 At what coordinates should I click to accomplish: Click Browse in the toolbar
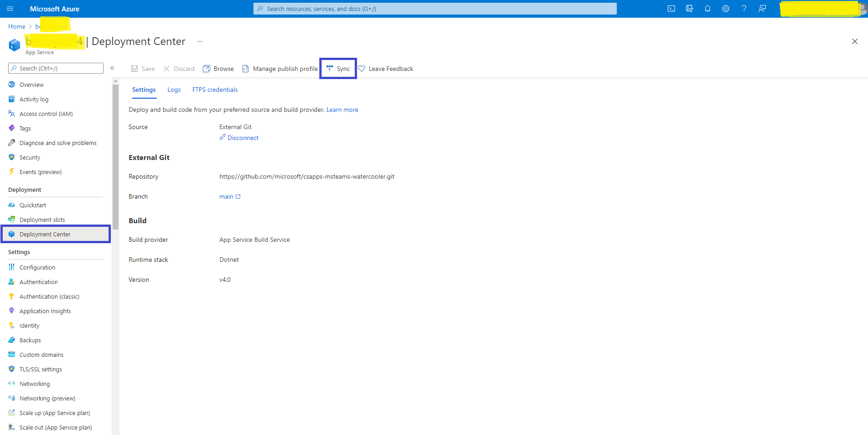click(218, 69)
